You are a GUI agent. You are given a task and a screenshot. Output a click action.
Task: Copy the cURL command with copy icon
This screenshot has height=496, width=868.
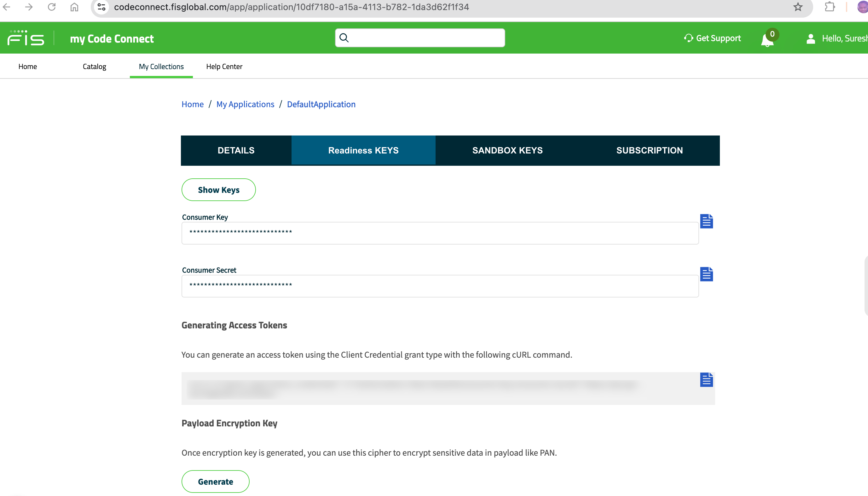707,380
